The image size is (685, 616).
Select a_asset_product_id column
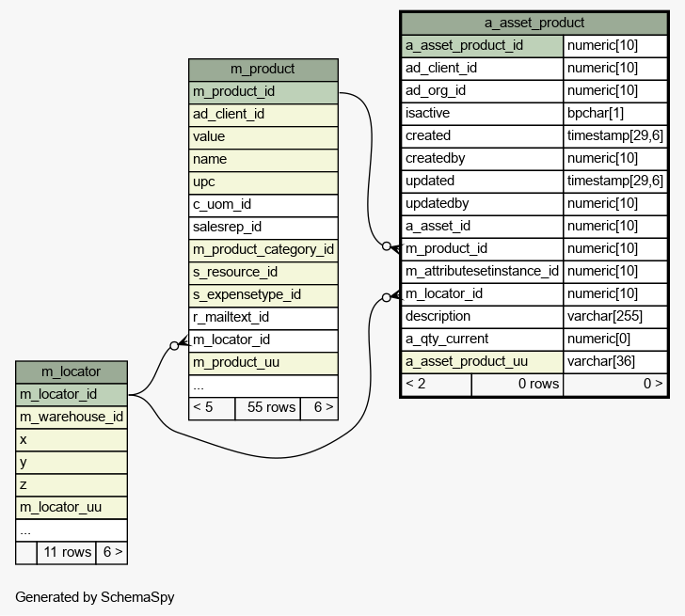pyautogui.click(x=482, y=46)
